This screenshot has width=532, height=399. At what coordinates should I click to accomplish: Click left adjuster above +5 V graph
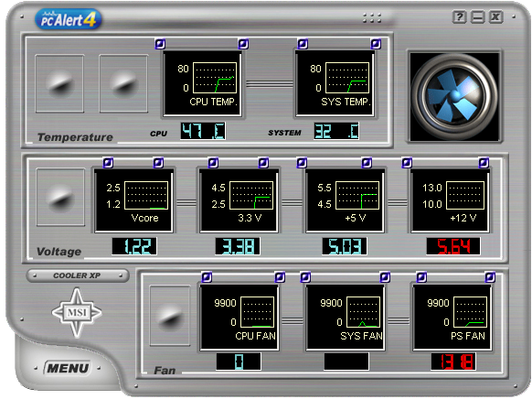302,163
